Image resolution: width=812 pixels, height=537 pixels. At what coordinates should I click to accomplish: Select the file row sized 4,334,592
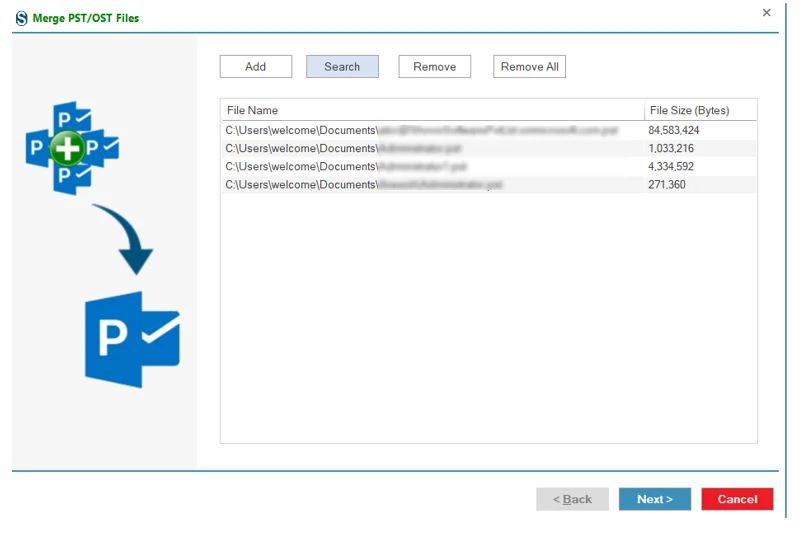(489, 166)
